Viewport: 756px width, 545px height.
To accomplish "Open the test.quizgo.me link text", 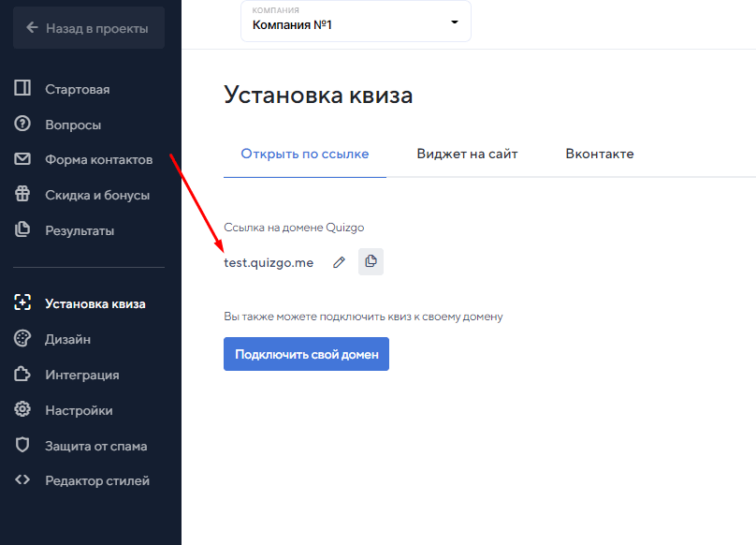I will (269, 262).
